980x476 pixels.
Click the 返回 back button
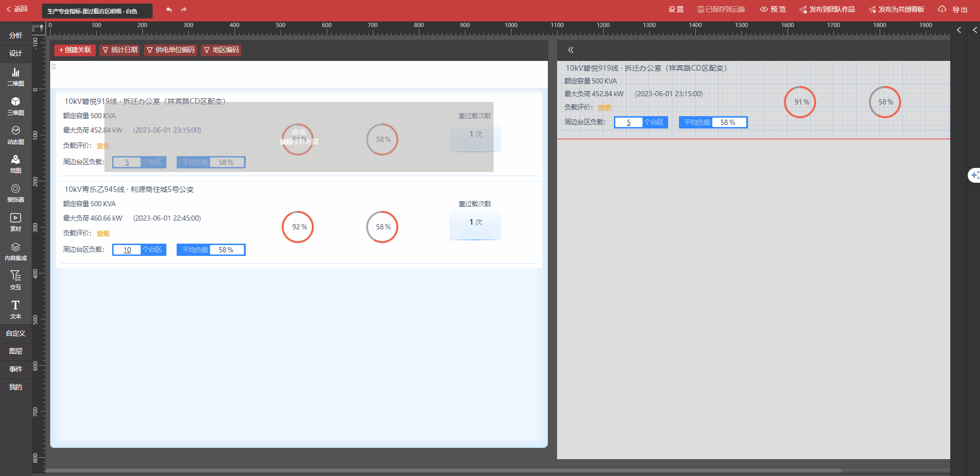tap(16, 9)
